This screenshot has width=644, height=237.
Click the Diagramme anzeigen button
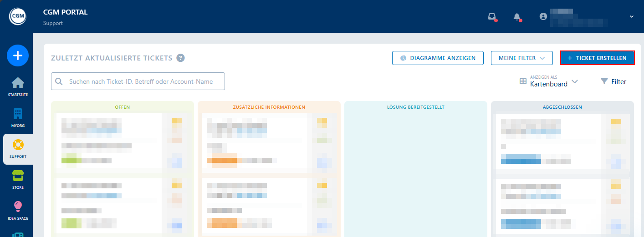coord(437,58)
